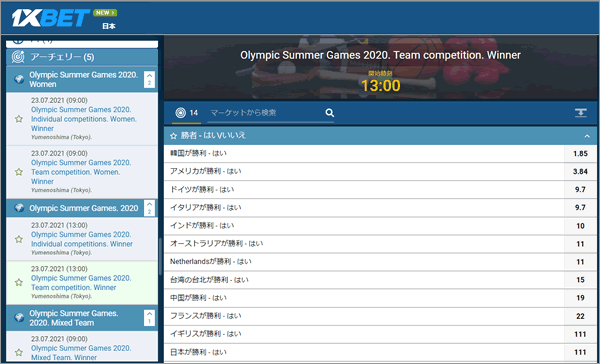Select odds 1.85 for 韓国が勝利

580,153
